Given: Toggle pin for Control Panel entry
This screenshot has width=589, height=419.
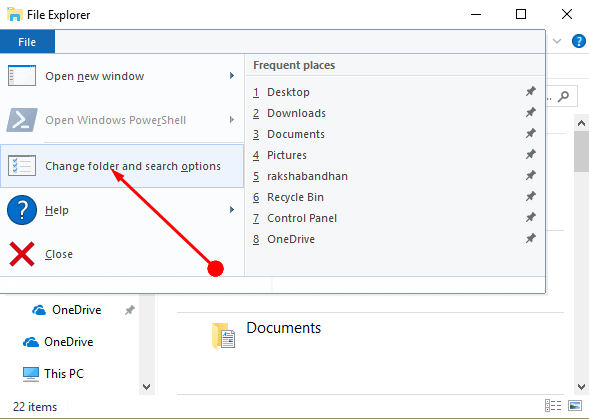Looking at the screenshot, I should (530, 218).
